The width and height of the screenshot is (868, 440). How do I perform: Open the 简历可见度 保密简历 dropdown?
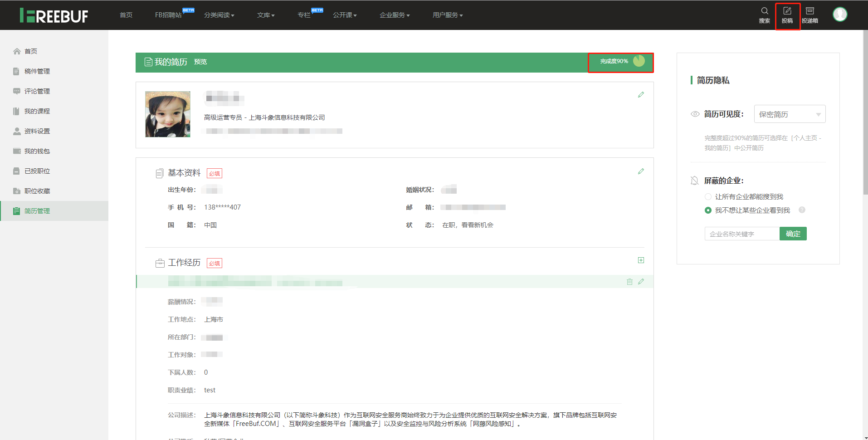point(790,114)
